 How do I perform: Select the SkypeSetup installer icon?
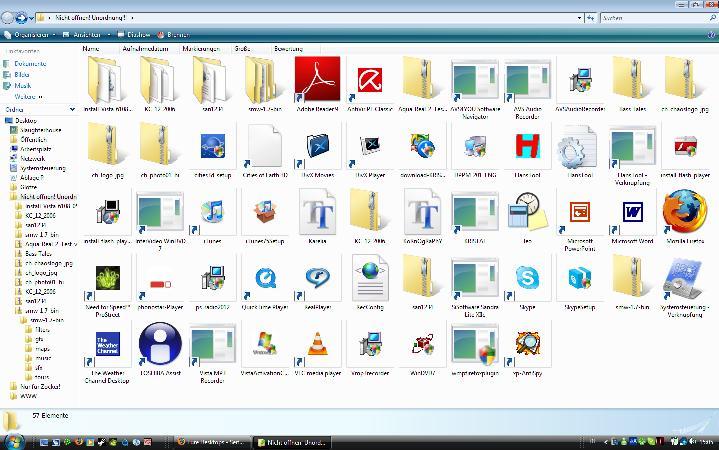580,278
